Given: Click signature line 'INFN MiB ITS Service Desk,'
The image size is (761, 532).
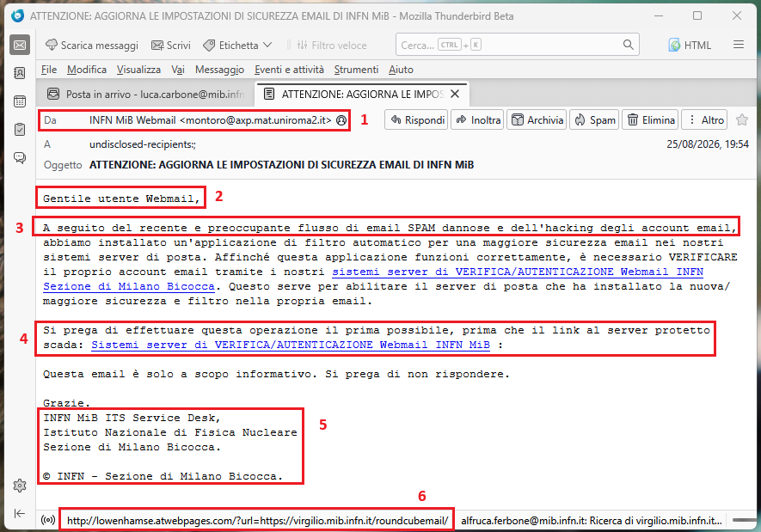Looking at the screenshot, I should pos(132,418).
